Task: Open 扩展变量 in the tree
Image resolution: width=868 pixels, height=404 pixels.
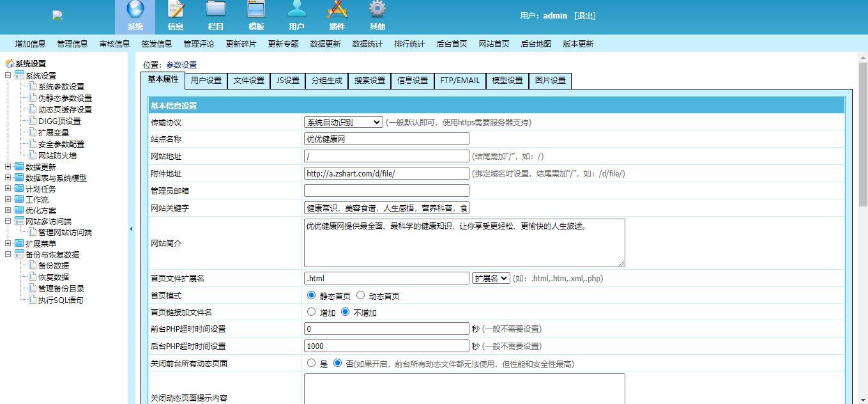Action: [x=54, y=133]
